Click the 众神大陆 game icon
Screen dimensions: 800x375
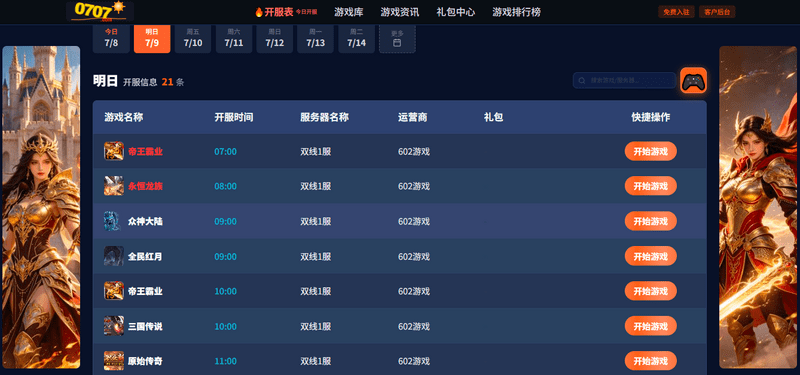(114, 221)
